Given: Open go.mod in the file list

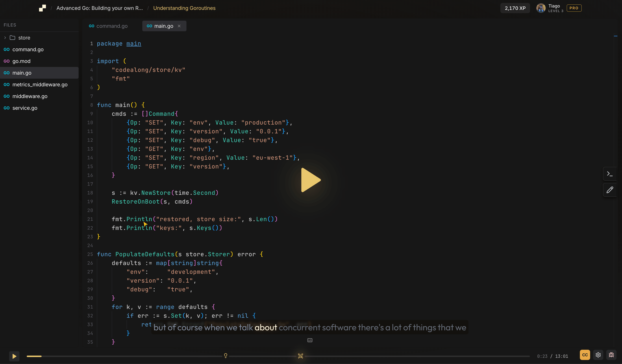Looking at the screenshot, I should (39, 61).
